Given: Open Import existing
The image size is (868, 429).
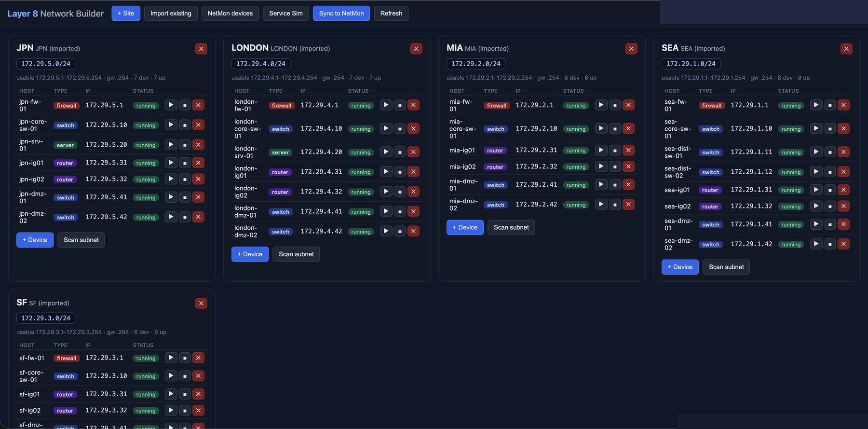Looking at the screenshot, I should pos(171,14).
